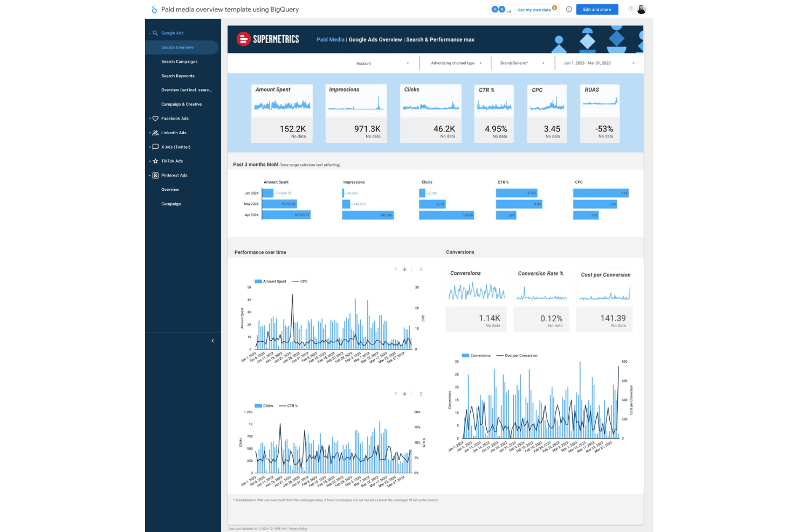The image size is (798, 532).
Task: Collapse the Pinterest Ads section arrow
Action: (x=149, y=175)
